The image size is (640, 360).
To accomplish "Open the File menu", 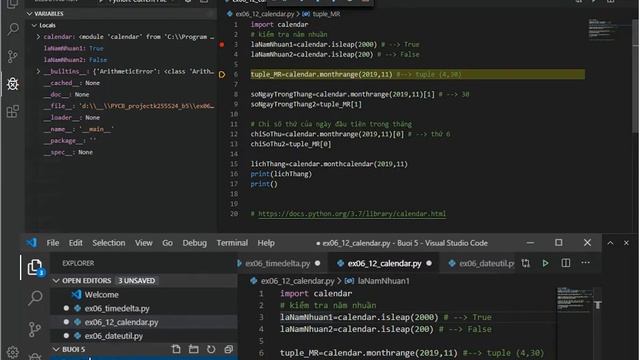I will 53,243.
